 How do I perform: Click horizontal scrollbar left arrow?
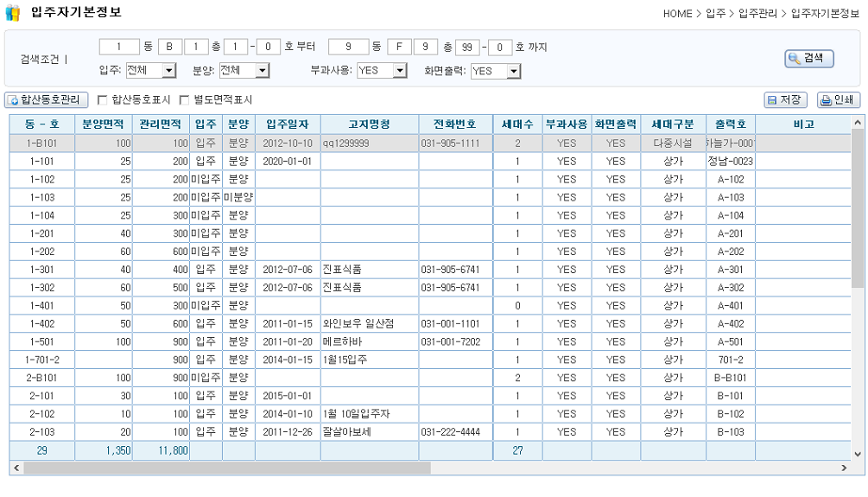click(x=16, y=468)
